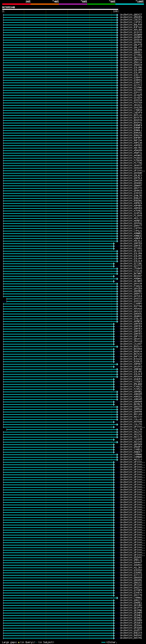This screenshot has width=146, height=644.
Task: Click alignment row label UniRef100_Q3LUL8
Action: coord(131,261)
